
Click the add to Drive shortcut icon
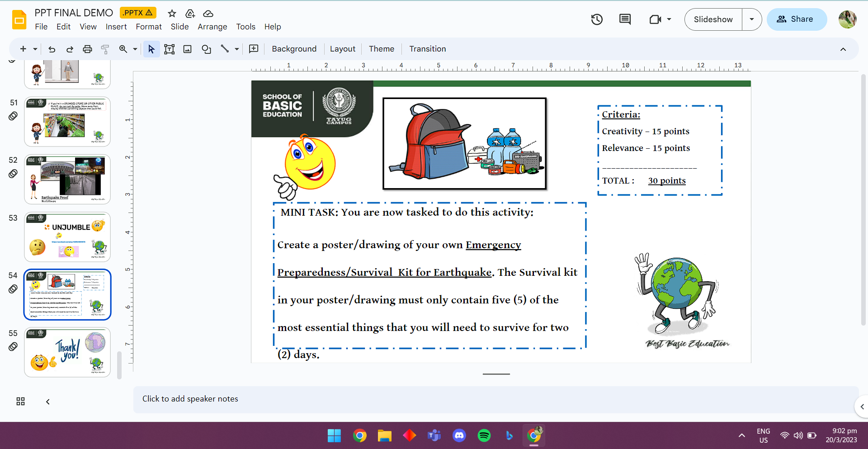[190, 14]
